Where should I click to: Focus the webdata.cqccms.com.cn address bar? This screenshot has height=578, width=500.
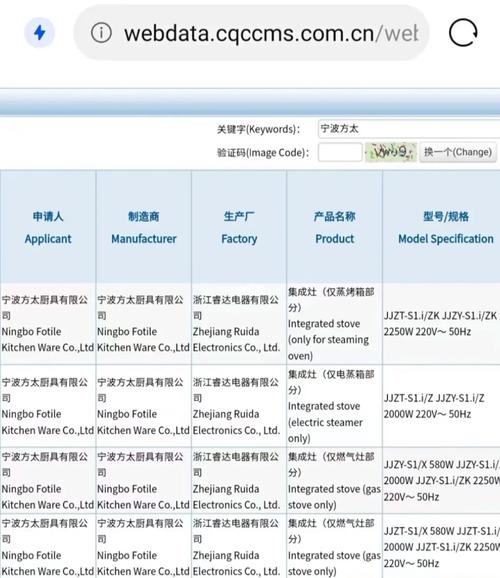point(251,33)
